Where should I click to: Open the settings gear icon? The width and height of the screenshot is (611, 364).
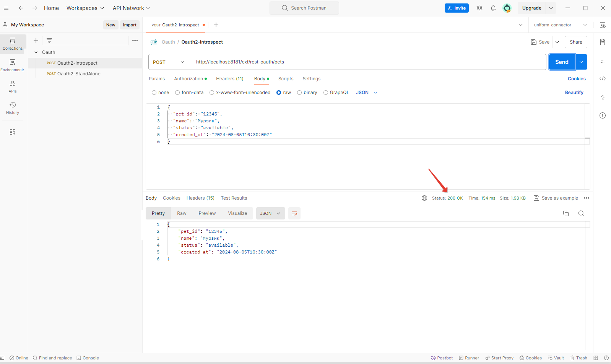[x=479, y=8]
